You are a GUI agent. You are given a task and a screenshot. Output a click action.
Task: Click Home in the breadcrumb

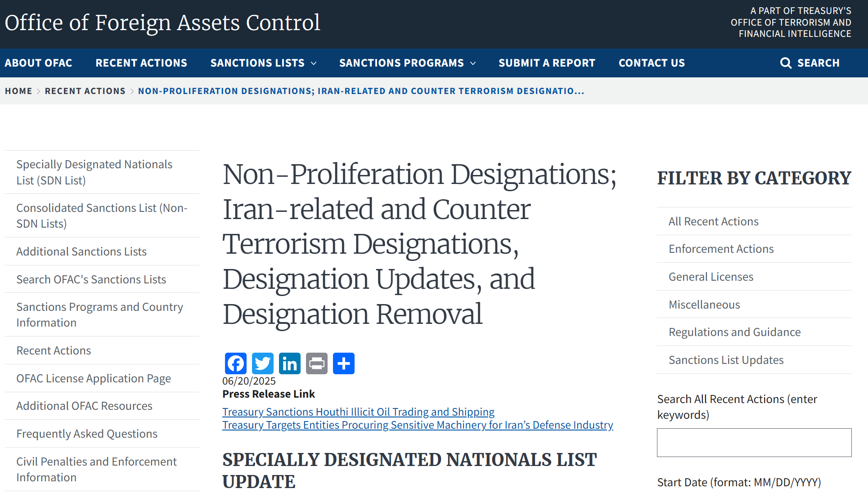tap(18, 91)
